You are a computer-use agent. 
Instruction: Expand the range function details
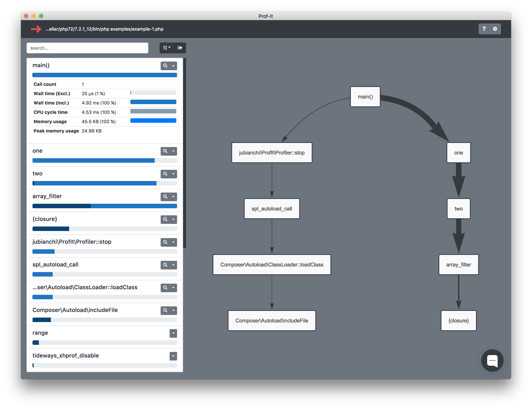(173, 333)
